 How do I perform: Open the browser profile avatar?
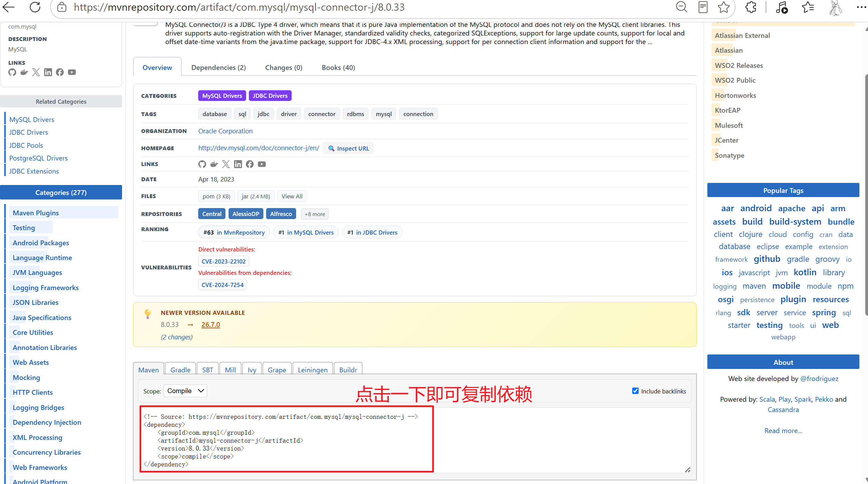[835, 8]
